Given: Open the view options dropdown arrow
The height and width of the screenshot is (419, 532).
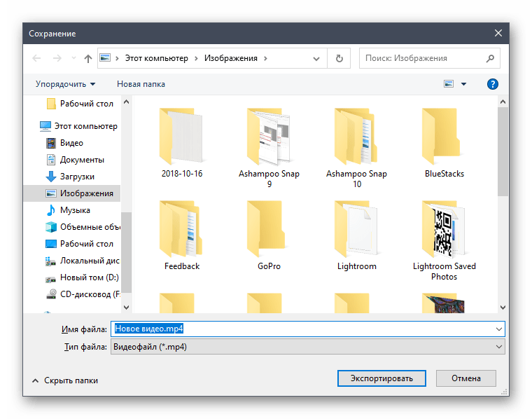Looking at the screenshot, I should tap(463, 84).
